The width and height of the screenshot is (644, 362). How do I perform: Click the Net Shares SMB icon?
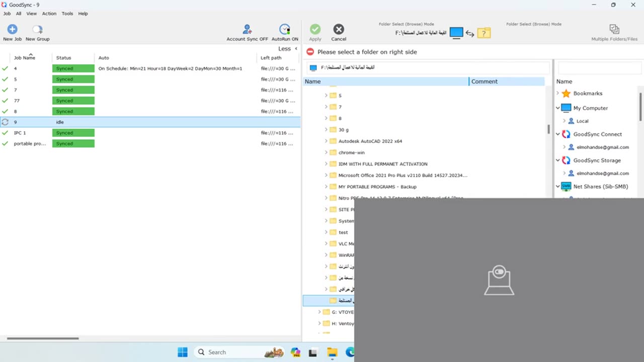566,187
